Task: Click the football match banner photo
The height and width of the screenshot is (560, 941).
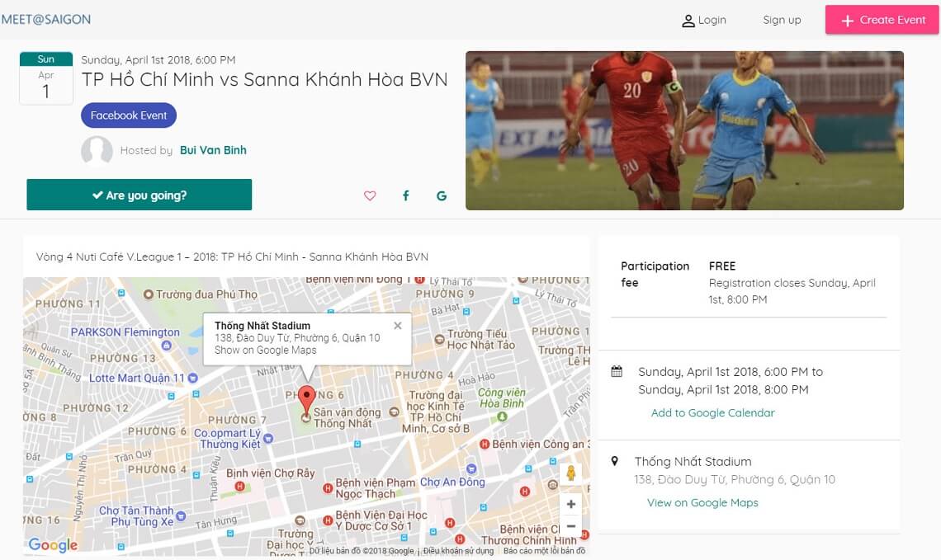Action: (x=684, y=130)
